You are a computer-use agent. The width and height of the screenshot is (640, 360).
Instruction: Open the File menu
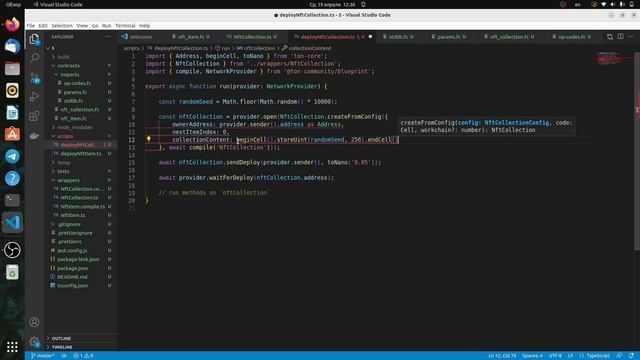click(31, 25)
